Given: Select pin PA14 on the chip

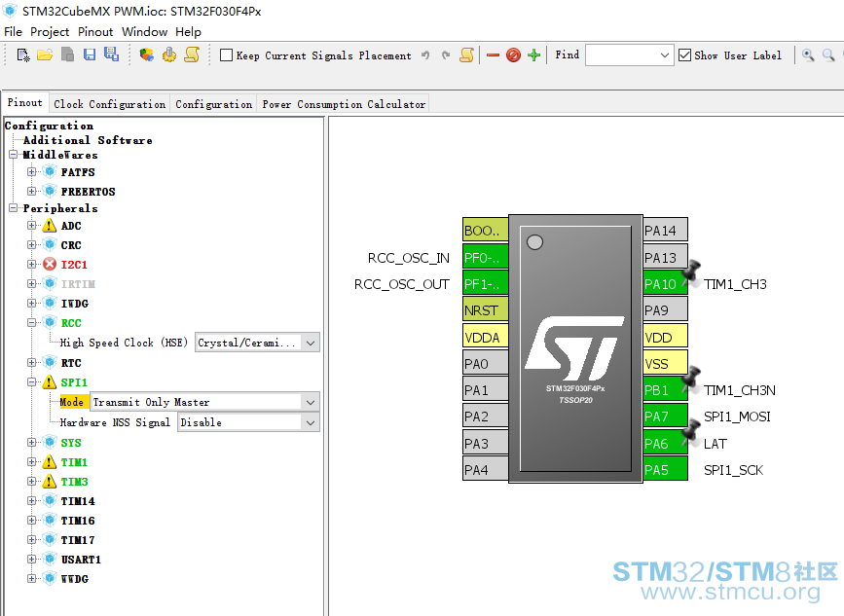Looking at the screenshot, I should click(665, 230).
